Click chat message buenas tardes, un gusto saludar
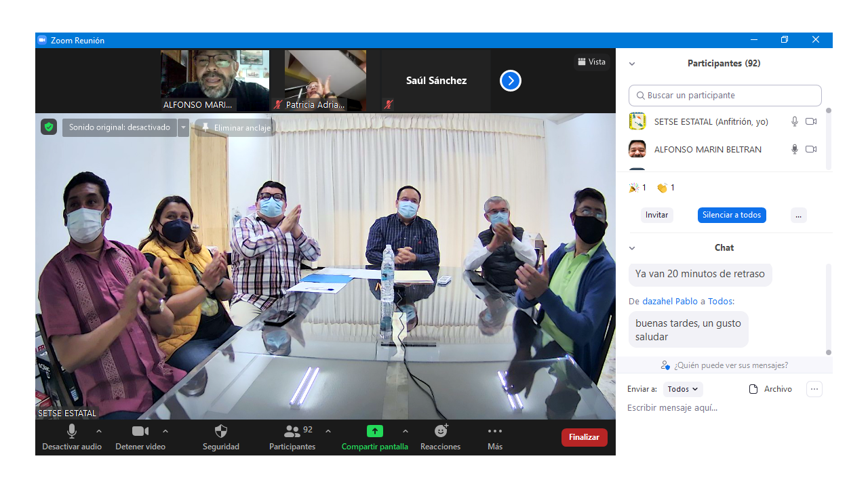The height and width of the screenshot is (488, 868). pyautogui.click(x=688, y=330)
